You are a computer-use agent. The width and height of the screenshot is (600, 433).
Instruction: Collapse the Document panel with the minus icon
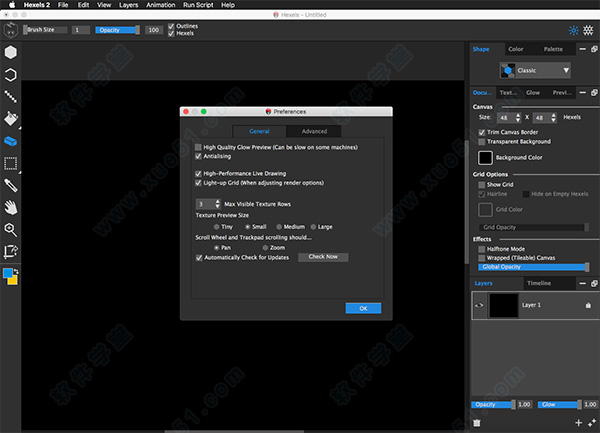point(582,93)
